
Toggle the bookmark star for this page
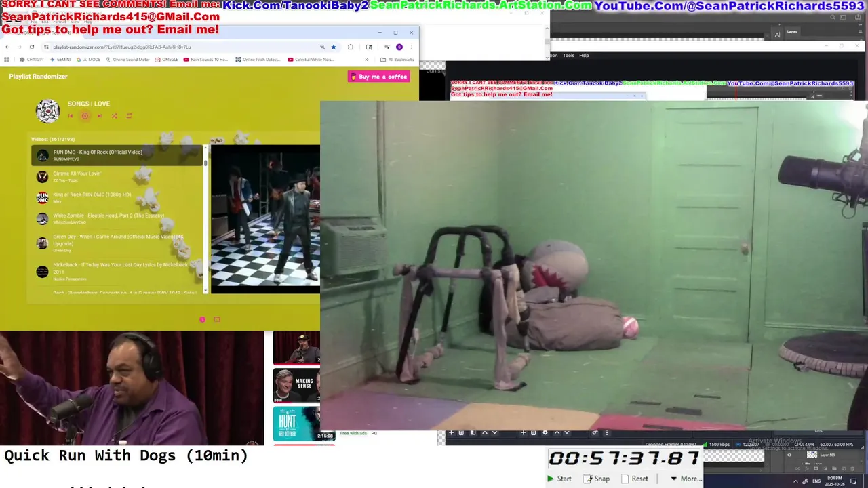tap(334, 47)
